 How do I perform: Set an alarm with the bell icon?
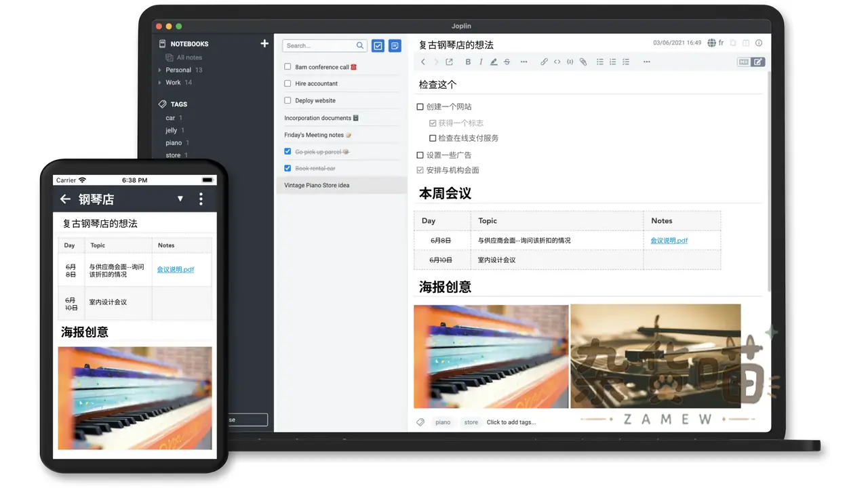tap(732, 43)
